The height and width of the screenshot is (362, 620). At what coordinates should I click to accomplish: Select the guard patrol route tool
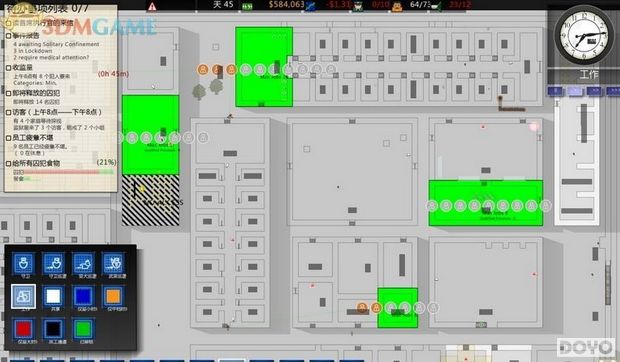pyautogui.click(x=53, y=264)
